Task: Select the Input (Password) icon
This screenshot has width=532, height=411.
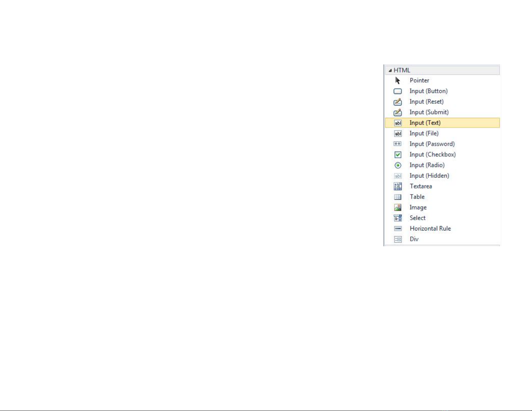Action: (398, 144)
